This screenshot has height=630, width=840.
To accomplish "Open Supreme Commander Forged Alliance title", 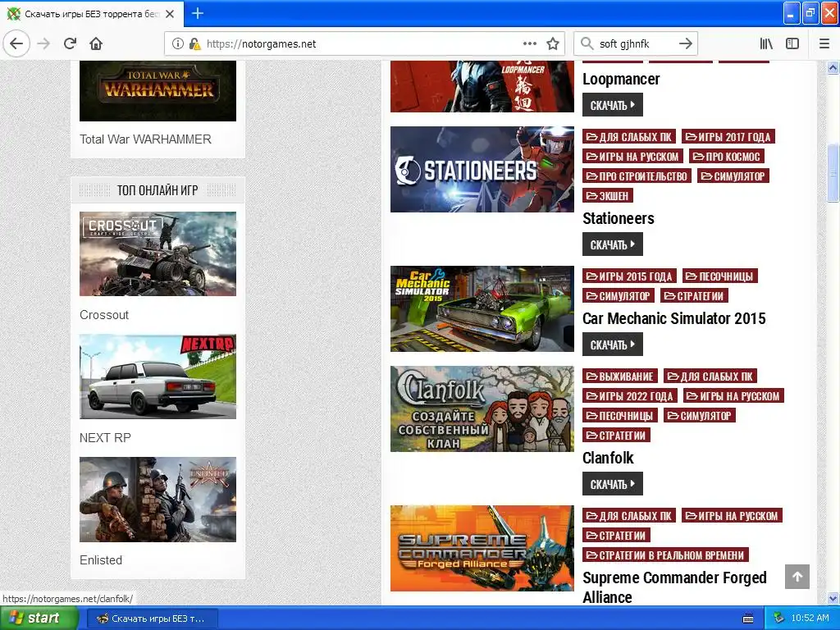I will click(674, 587).
